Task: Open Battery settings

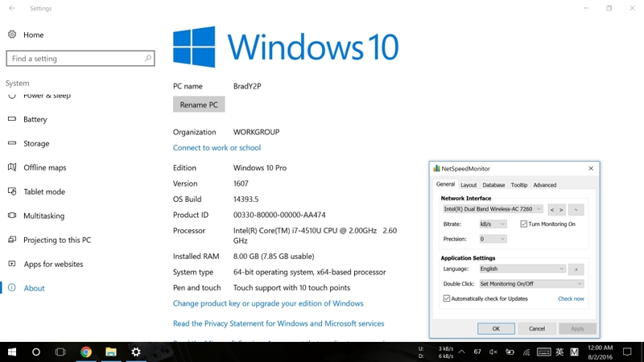Action: [x=35, y=119]
